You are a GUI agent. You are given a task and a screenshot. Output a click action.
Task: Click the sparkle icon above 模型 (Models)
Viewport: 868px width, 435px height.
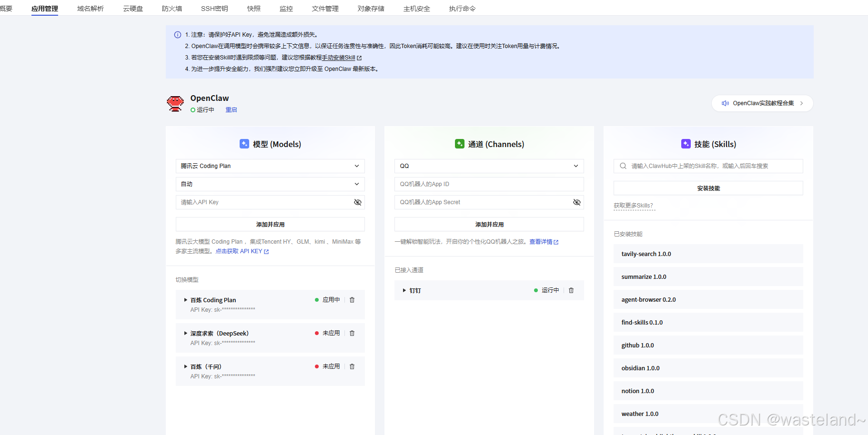click(244, 144)
